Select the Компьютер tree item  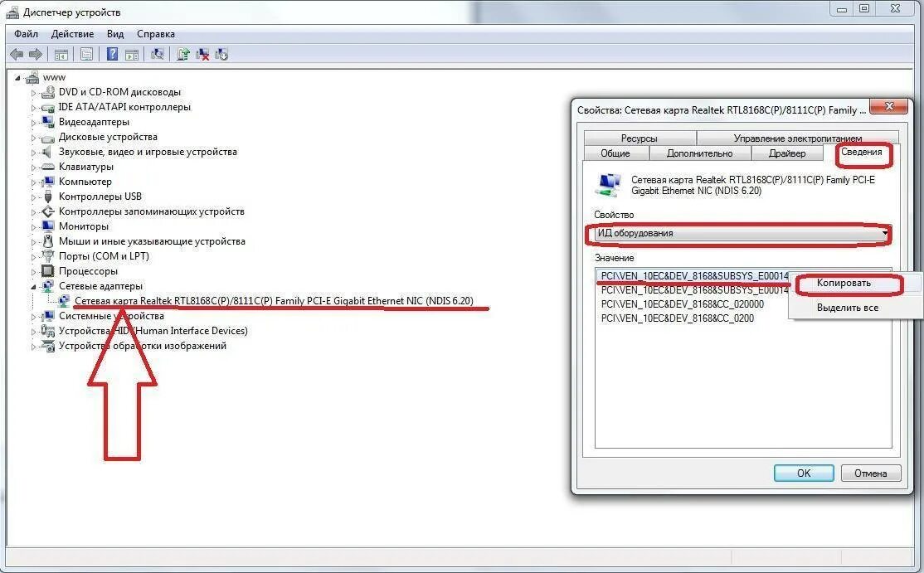click(85, 182)
